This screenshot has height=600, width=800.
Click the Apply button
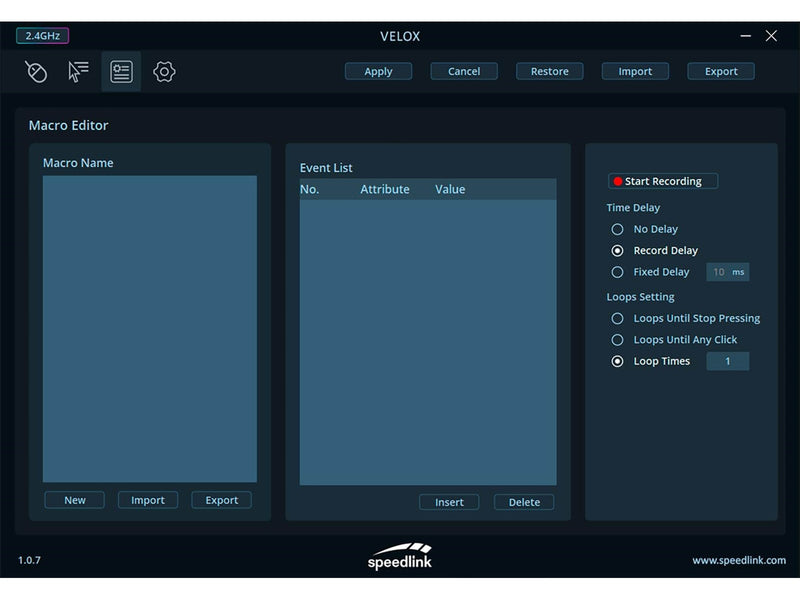(x=378, y=71)
